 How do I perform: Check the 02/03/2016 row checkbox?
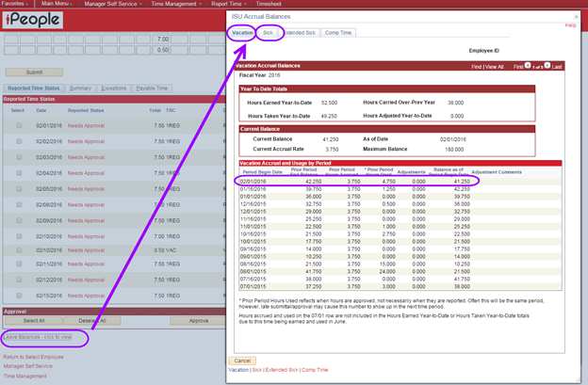coord(19,157)
